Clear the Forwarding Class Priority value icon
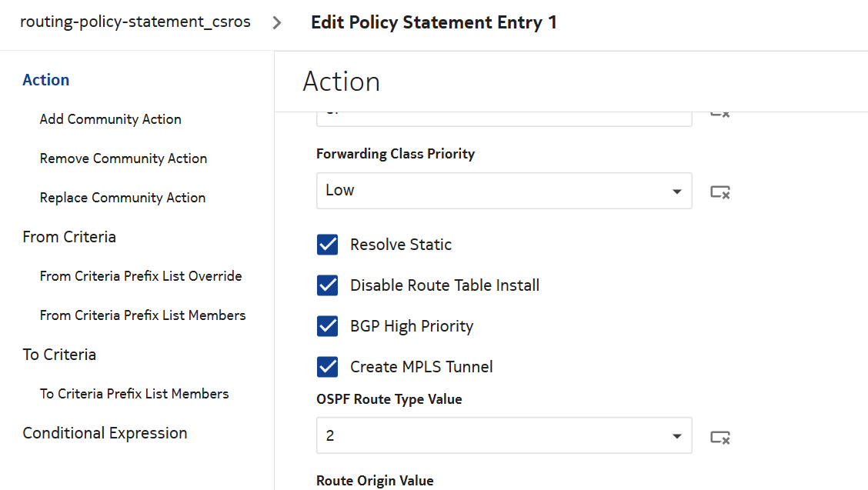868x490 pixels. 719,192
